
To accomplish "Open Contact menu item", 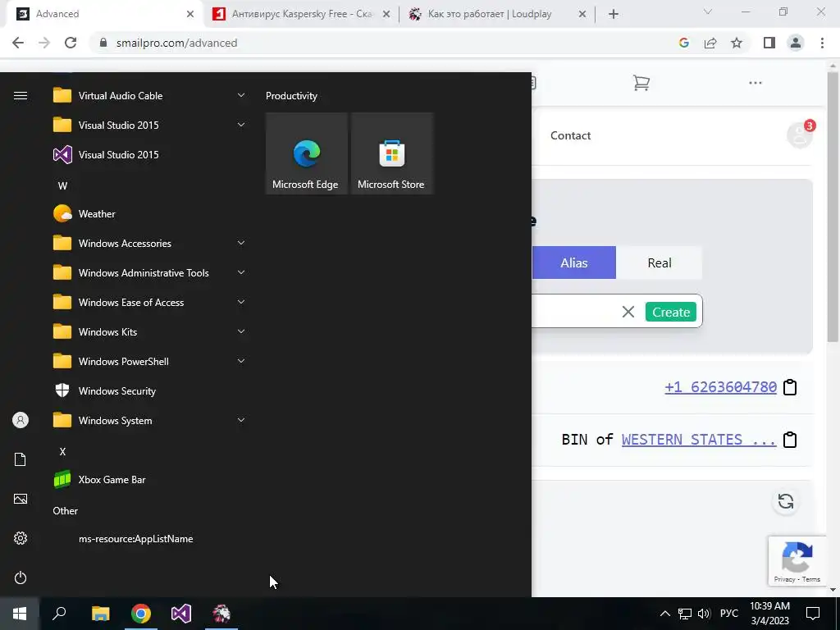I will tap(571, 135).
